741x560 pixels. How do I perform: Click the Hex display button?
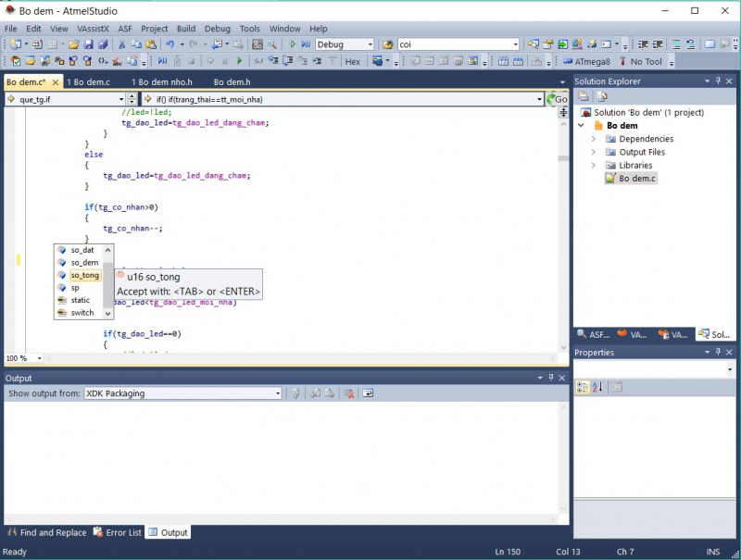pyautogui.click(x=352, y=61)
